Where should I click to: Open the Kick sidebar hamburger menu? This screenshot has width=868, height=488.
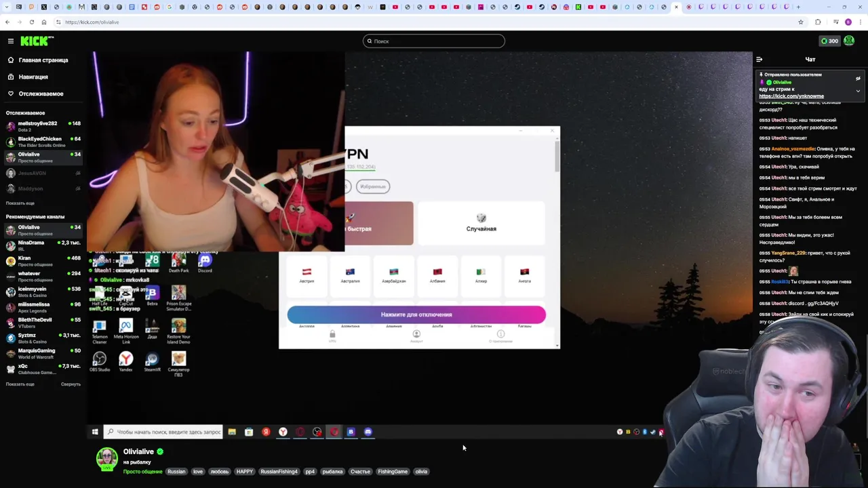pos(11,41)
